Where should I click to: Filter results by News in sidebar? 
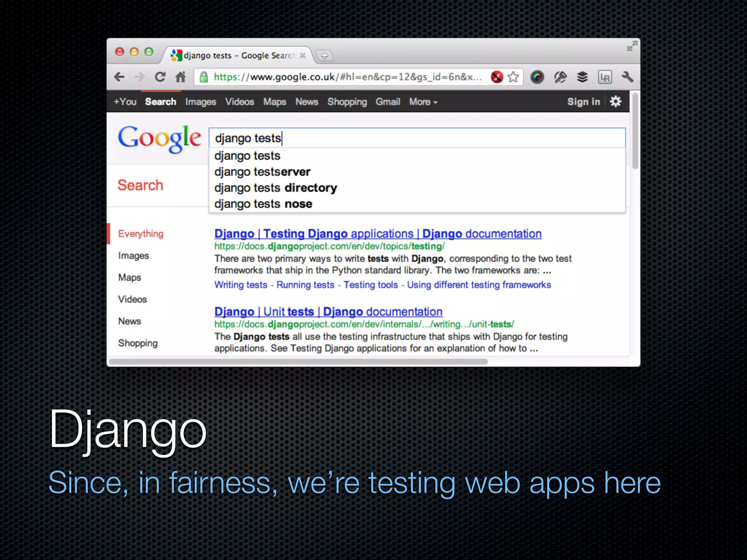pyautogui.click(x=129, y=321)
